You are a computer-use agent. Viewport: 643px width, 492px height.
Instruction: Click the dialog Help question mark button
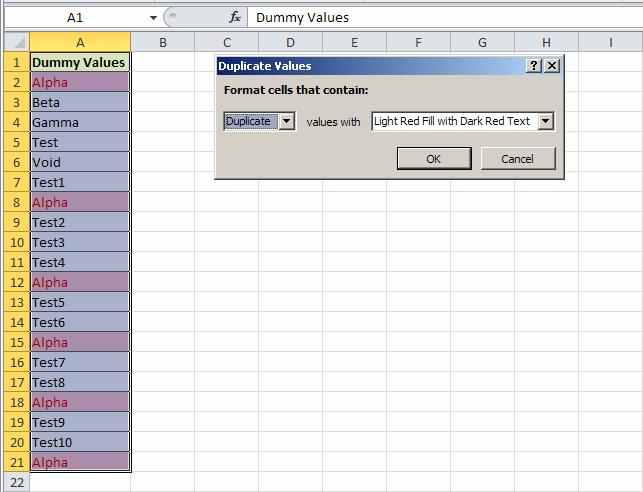(534, 65)
